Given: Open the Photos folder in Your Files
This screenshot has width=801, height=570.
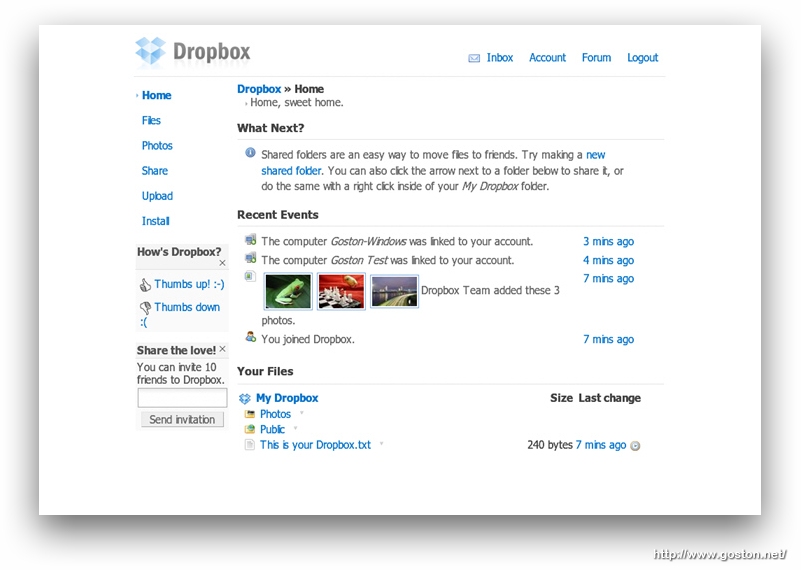Looking at the screenshot, I should pyautogui.click(x=275, y=414).
